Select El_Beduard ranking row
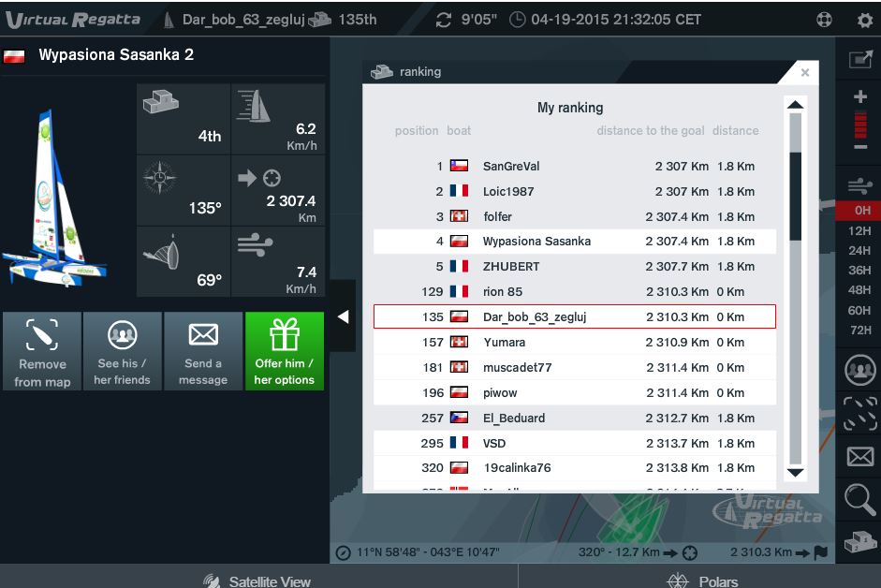This screenshot has width=881, height=588. coord(575,418)
